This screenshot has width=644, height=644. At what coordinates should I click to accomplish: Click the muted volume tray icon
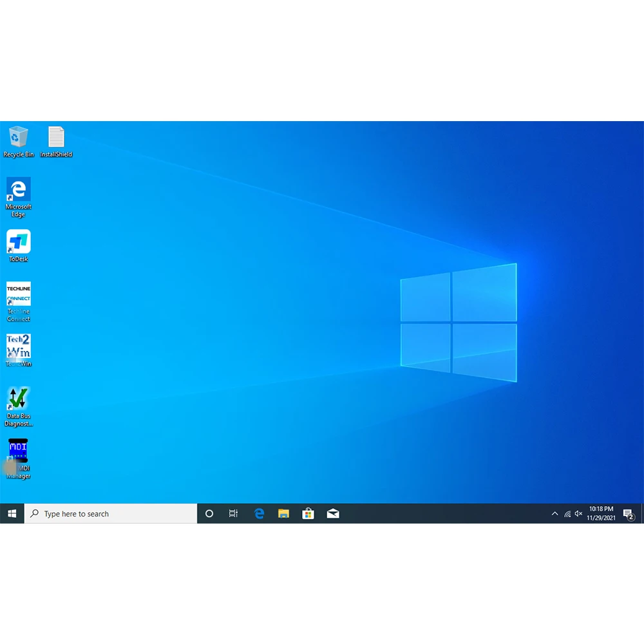click(x=578, y=513)
